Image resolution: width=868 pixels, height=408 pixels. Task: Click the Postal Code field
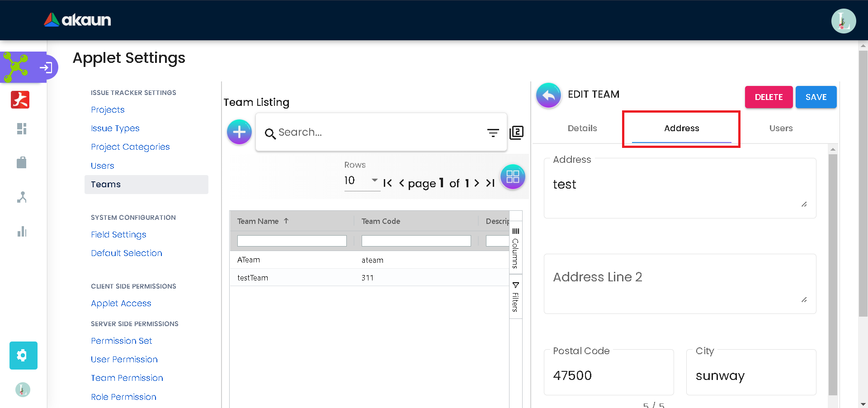(609, 372)
